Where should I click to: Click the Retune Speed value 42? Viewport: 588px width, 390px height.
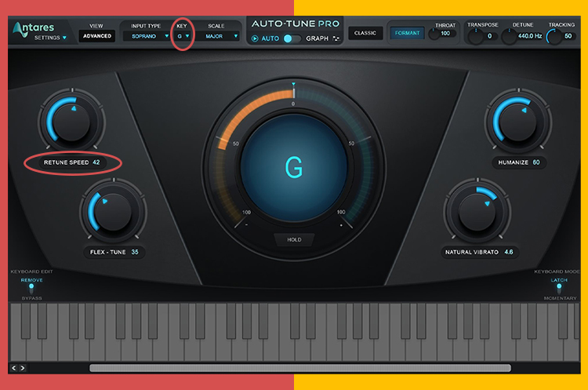[96, 162]
